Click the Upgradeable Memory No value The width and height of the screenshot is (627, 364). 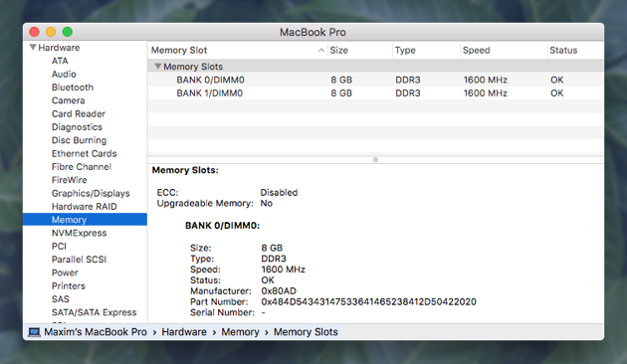coord(267,203)
